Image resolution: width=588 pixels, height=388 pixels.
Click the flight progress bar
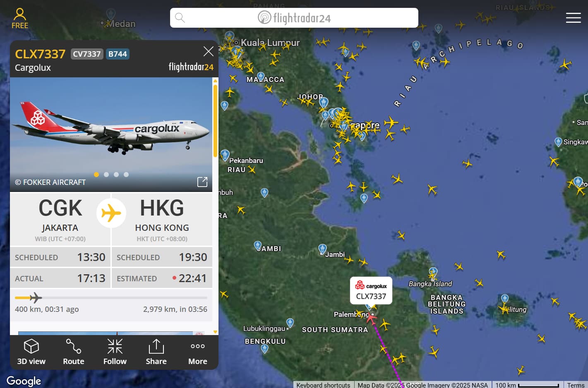111,297
